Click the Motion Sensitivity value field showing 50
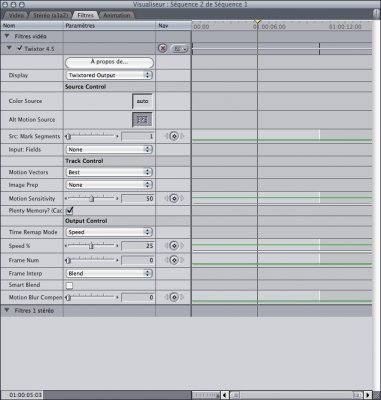This screenshot has width=381, height=400. [x=138, y=199]
